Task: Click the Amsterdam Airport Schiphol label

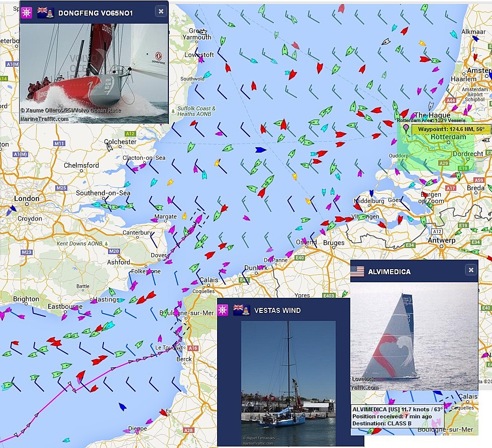Action: (475, 94)
